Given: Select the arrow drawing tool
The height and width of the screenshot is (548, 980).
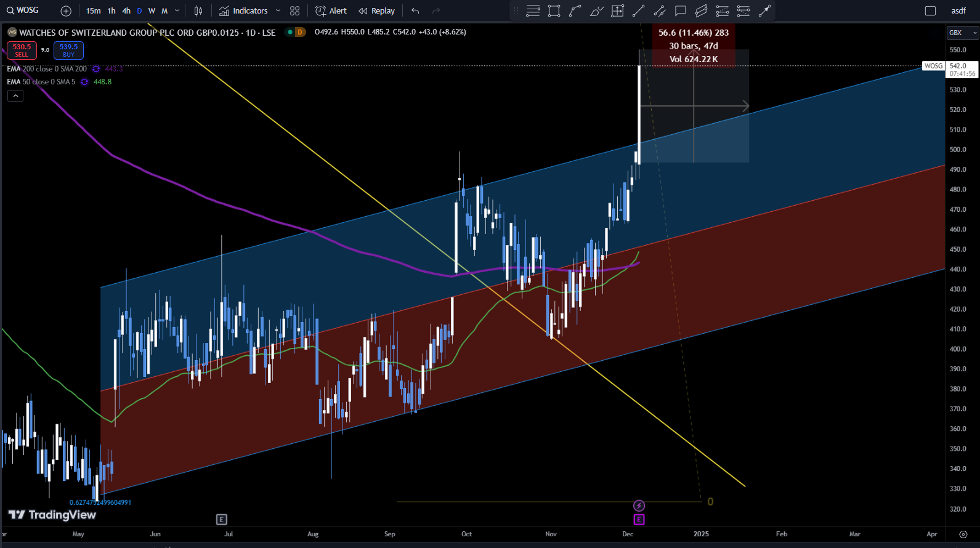Looking at the screenshot, I should [764, 11].
